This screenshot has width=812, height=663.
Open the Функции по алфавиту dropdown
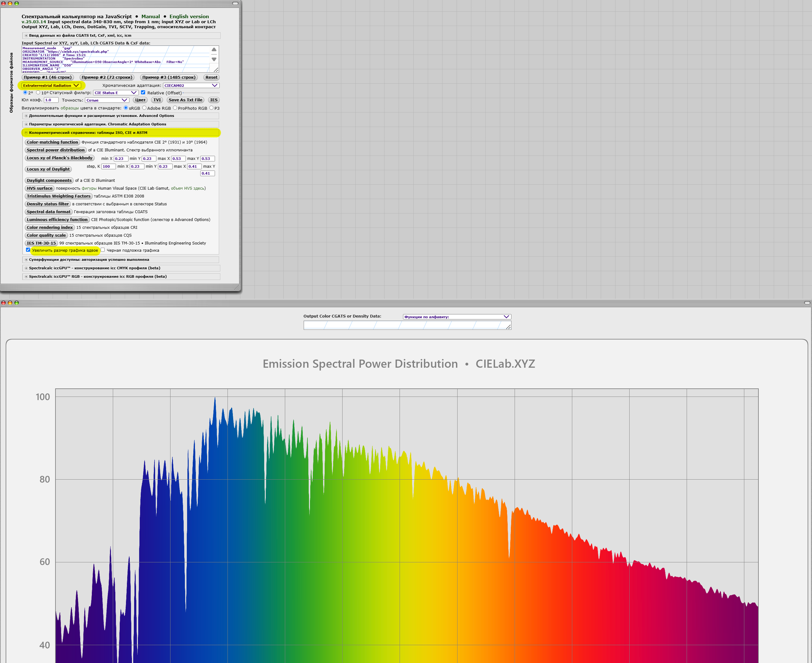coord(457,317)
